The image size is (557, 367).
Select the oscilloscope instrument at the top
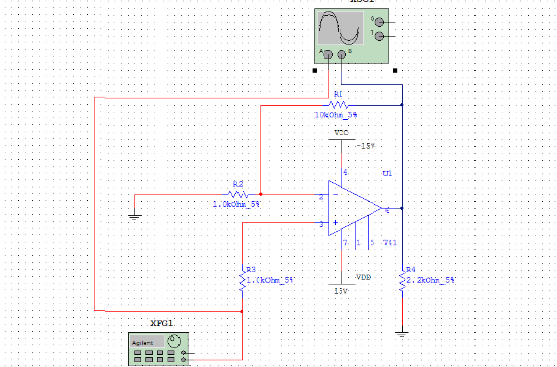pos(351,36)
